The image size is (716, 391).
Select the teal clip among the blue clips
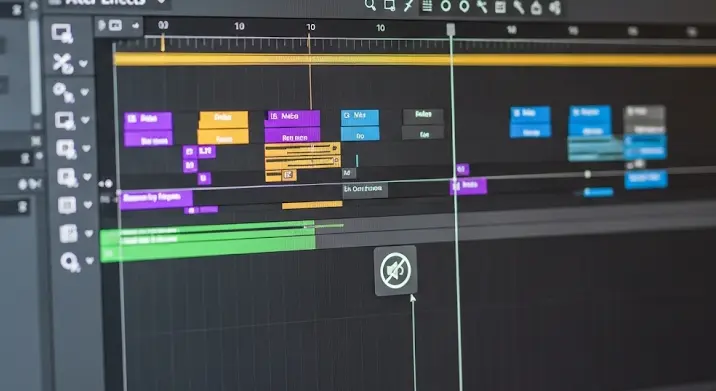(x=595, y=149)
